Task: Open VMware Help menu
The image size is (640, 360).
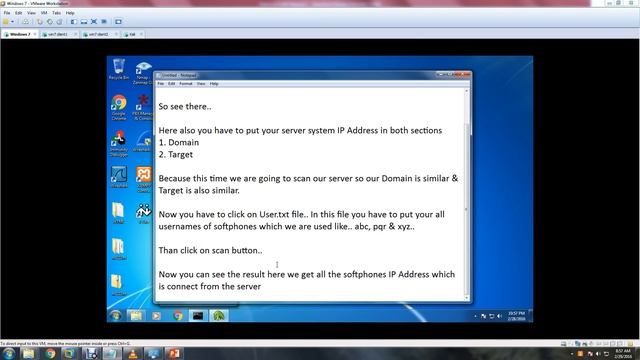Action: (70, 13)
